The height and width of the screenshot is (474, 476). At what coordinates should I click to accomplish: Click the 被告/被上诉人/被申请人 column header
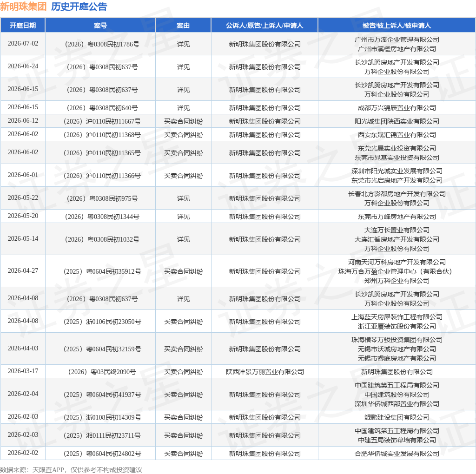397,26
